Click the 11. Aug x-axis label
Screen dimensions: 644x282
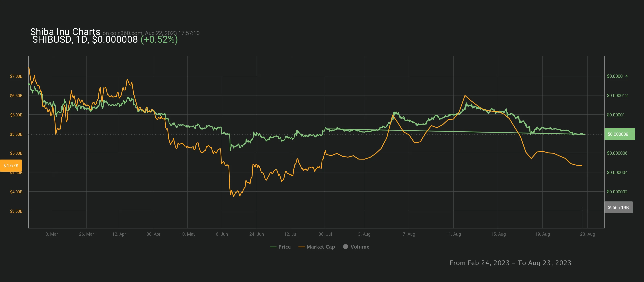[453, 234]
